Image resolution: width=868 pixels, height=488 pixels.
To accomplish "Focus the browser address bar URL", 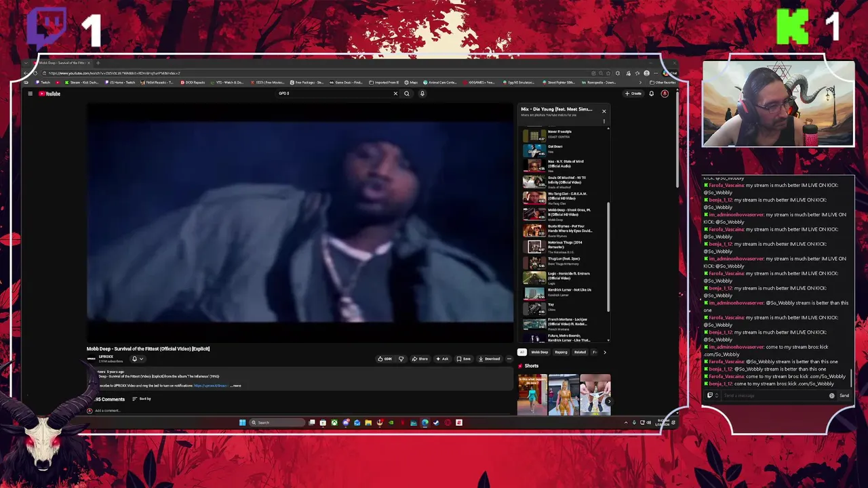I will click(x=114, y=73).
